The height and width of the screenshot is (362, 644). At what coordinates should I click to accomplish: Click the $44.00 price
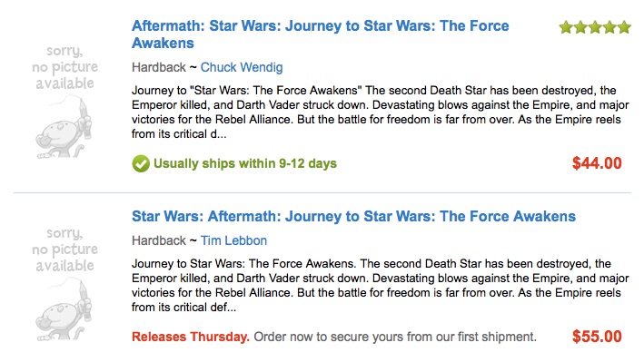point(597,163)
